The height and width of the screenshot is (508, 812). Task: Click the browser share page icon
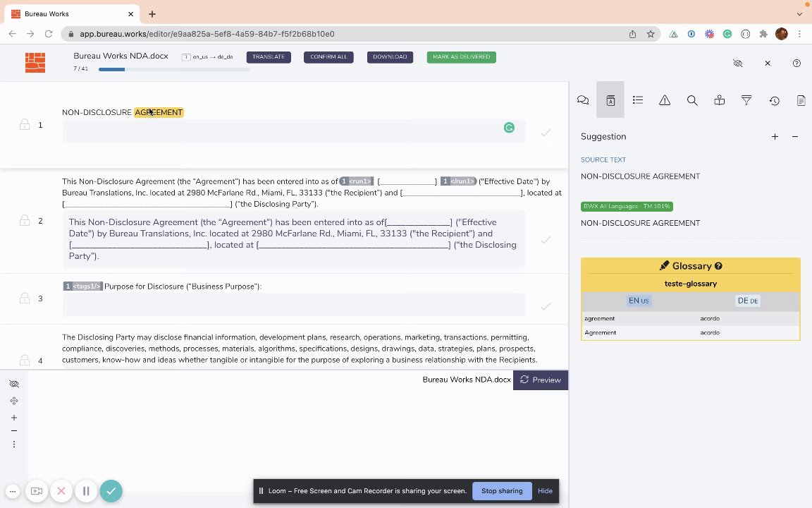point(632,34)
